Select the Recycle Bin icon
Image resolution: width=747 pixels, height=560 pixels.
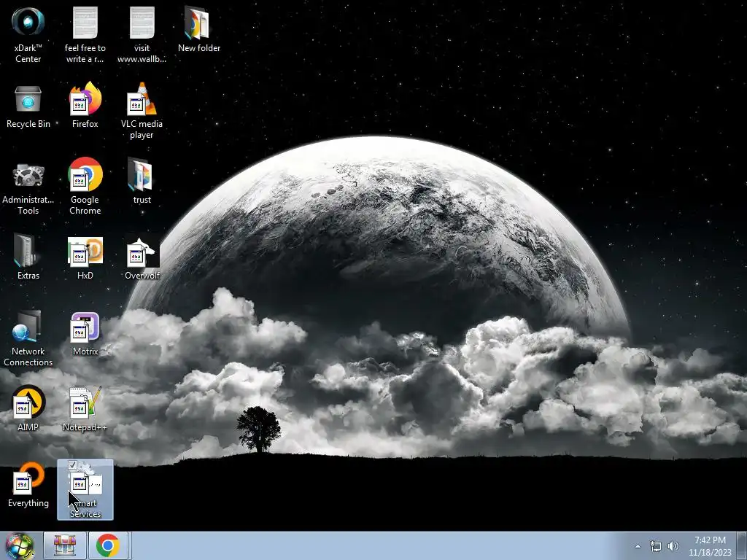pos(28,106)
